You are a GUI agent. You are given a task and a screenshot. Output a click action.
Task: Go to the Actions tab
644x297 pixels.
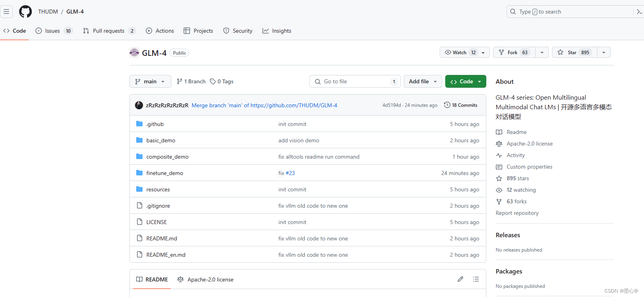coord(160,31)
